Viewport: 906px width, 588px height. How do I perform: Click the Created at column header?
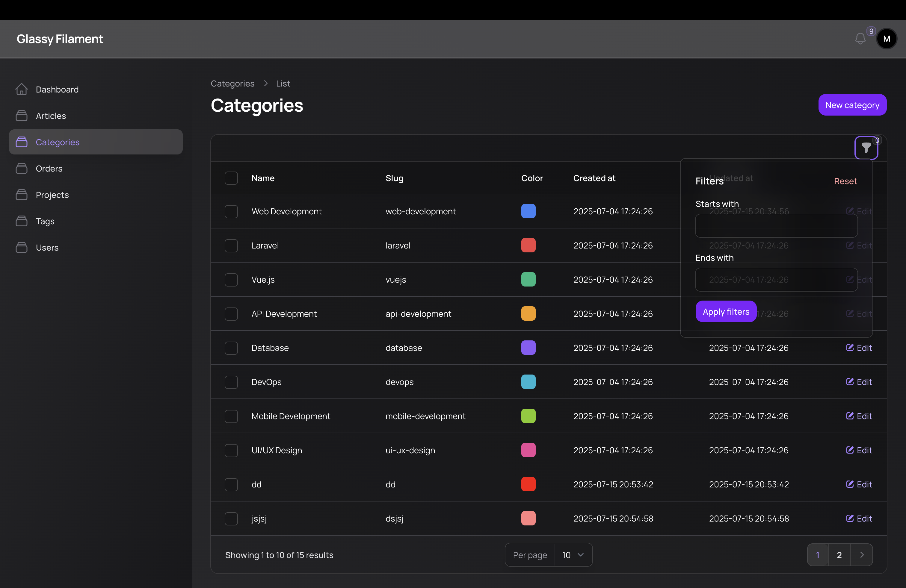(x=594, y=178)
